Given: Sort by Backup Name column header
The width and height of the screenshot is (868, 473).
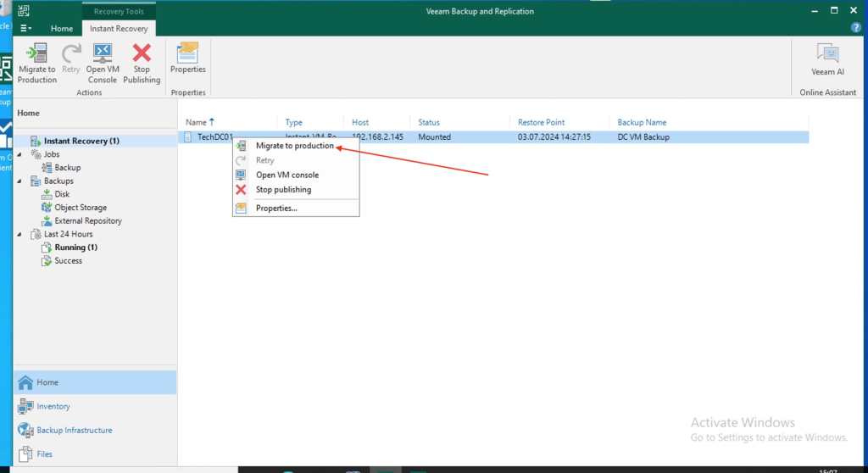Looking at the screenshot, I should pos(643,122).
